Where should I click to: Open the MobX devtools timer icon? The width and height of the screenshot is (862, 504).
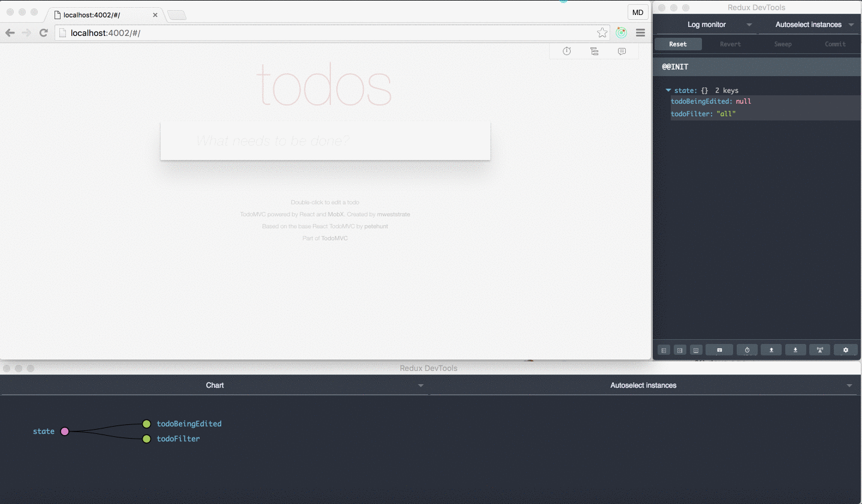(x=566, y=51)
